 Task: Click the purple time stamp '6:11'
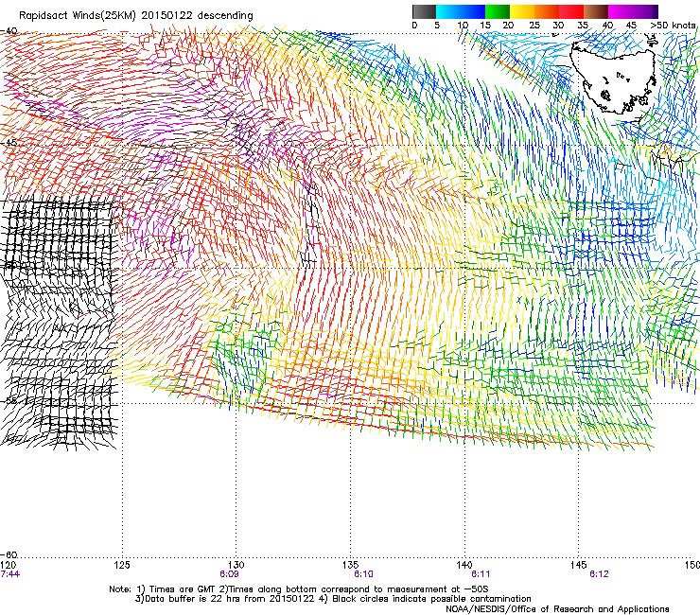[481, 574]
